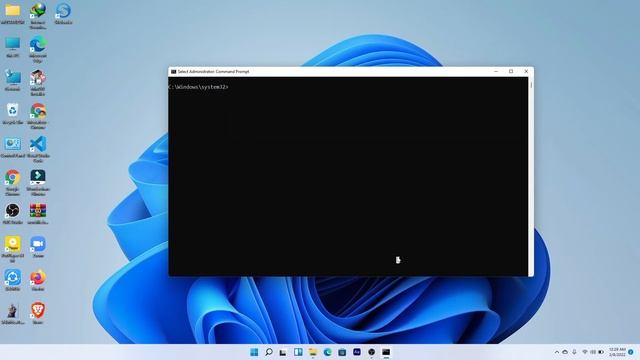Open taskbar Search
The image size is (640, 360).
(269, 352)
